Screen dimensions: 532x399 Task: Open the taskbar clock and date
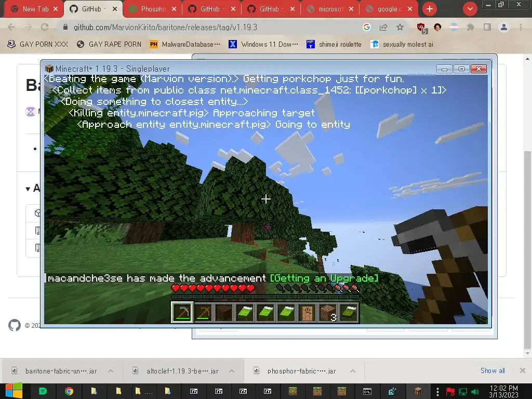(x=503, y=391)
